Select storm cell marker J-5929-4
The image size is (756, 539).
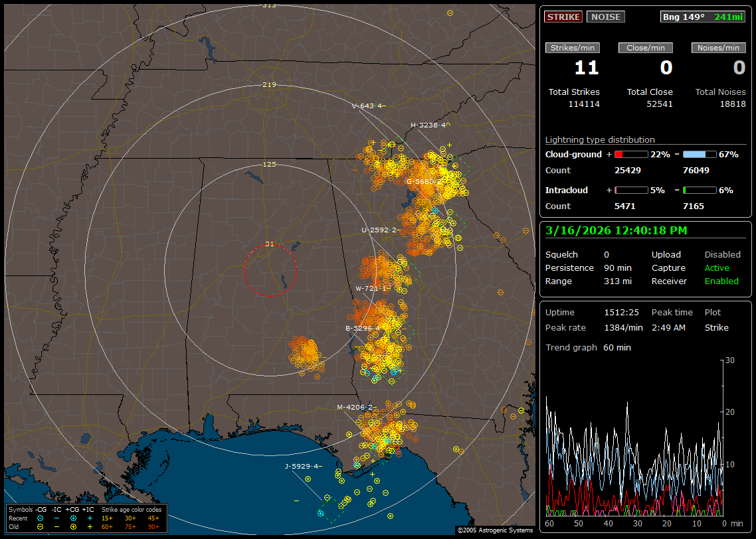click(x=302, y=466)
